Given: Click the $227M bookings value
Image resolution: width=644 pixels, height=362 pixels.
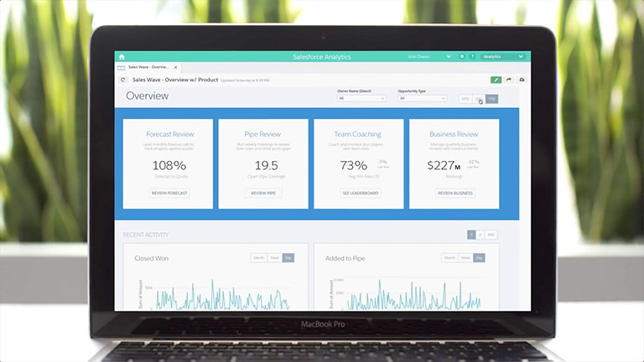Looking at the screenshot, I should pyautogui.click(x=444, y=165).
